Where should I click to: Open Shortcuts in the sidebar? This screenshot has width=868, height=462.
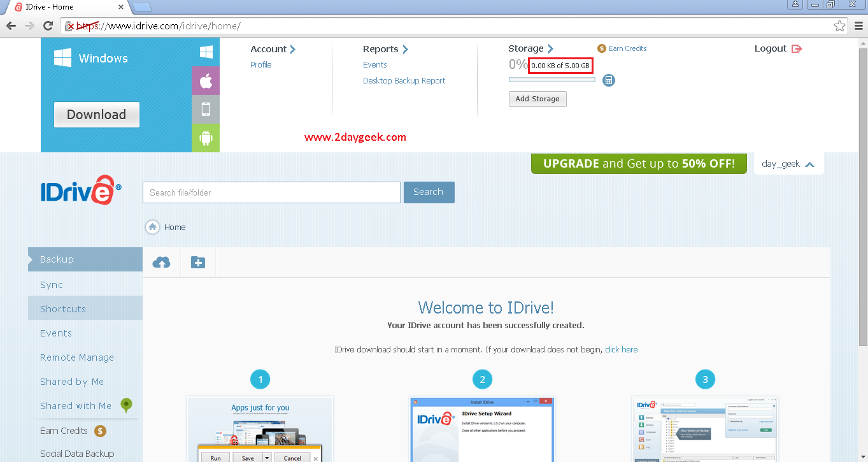coord(85,309)
